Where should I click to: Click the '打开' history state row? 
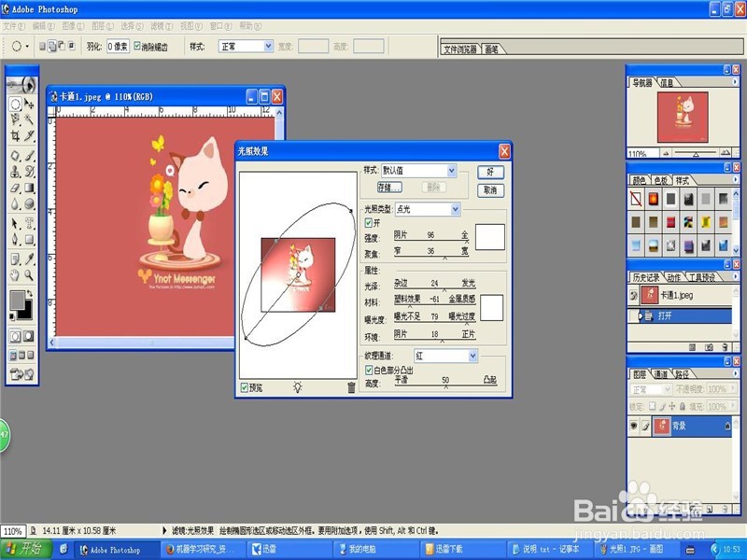click(680, 315)
